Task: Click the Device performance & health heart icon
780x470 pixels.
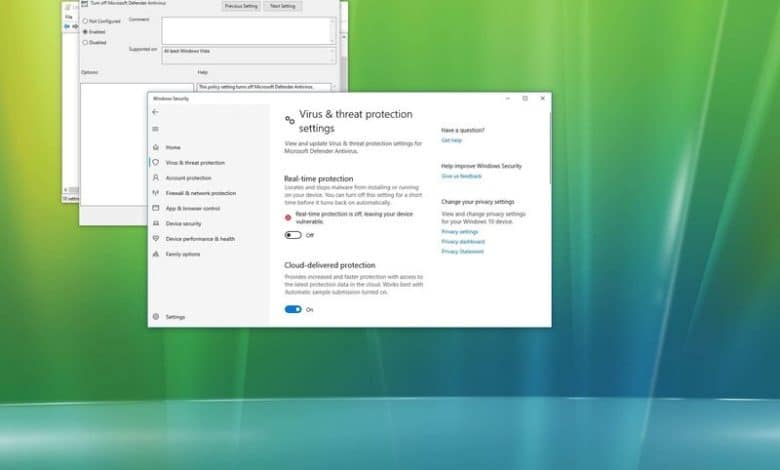Action: (x=156, y=239)
